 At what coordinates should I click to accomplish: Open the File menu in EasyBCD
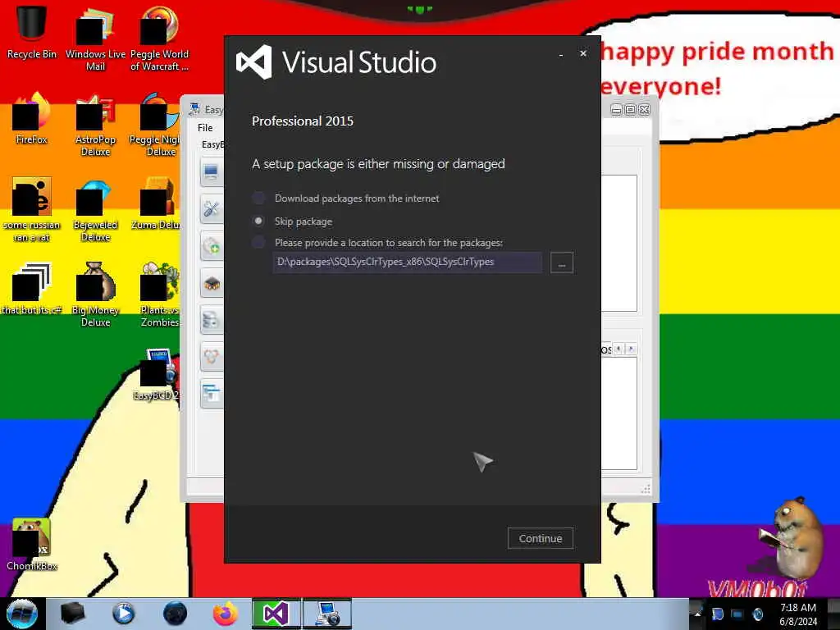click(x=205, y=127)
